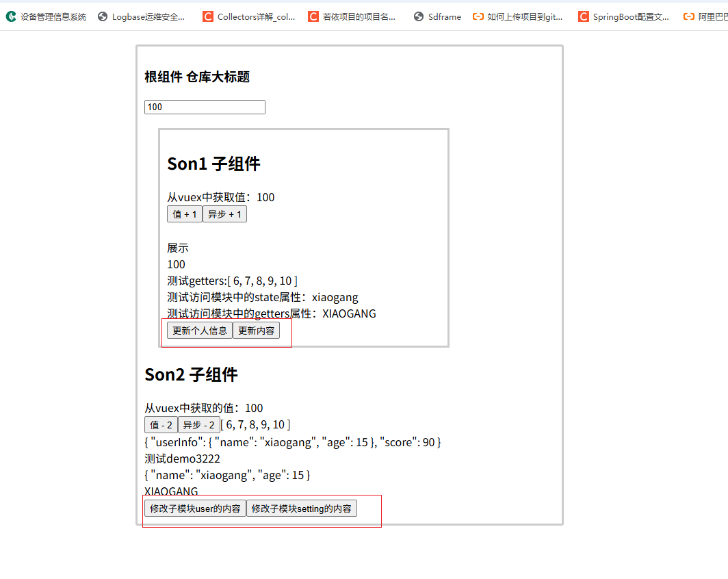This screenshot has height=579, width=728.
Task: Open the Sdframe bookmark
Action: coord(437,16)
